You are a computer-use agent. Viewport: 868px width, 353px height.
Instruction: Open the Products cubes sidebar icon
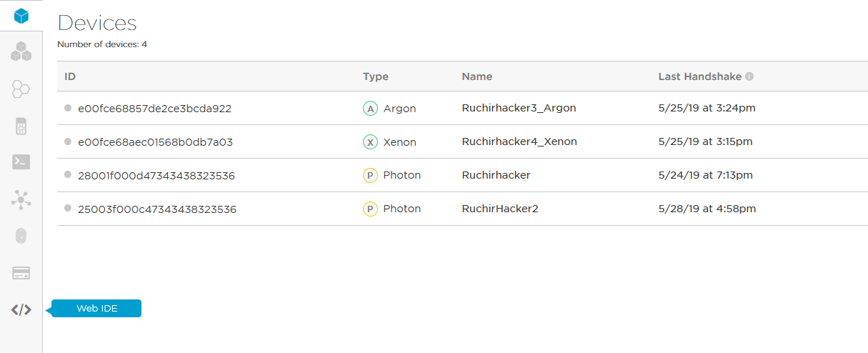21,51
